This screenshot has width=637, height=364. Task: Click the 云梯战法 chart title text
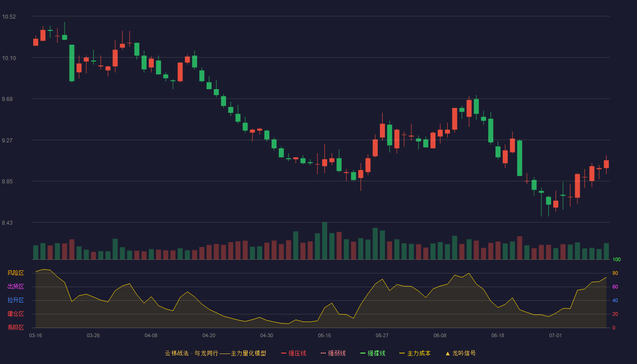177,353
